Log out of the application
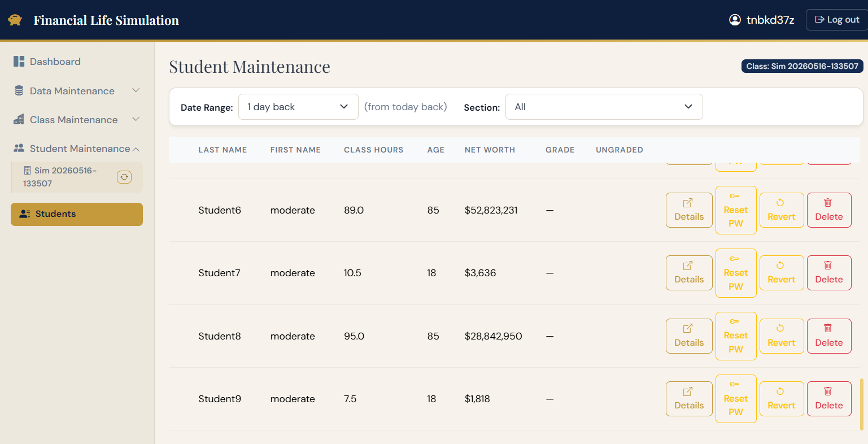This screenshot has width=868, height=444. tap(837, 20)
